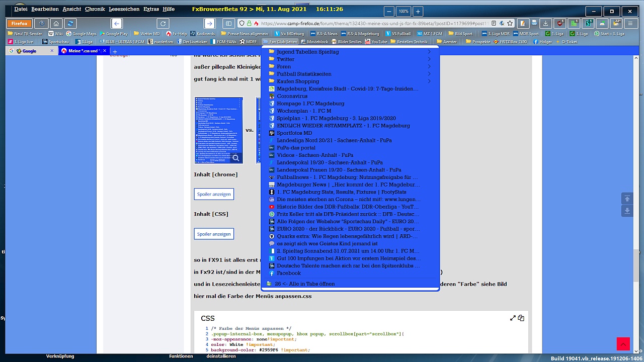Click the copy code icon in the CSS box
The height and width of the screenshot is (362, 644).
[521, 318]
